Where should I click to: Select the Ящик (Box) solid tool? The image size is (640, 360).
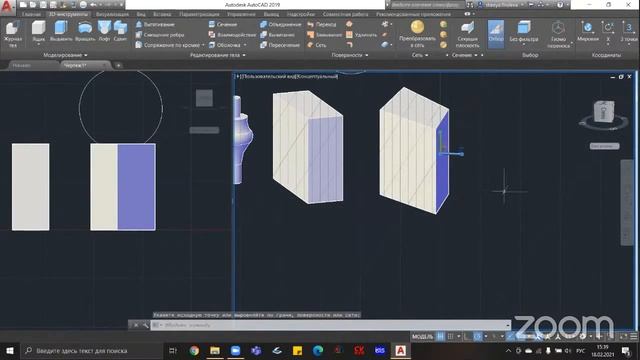coord(38,30)
